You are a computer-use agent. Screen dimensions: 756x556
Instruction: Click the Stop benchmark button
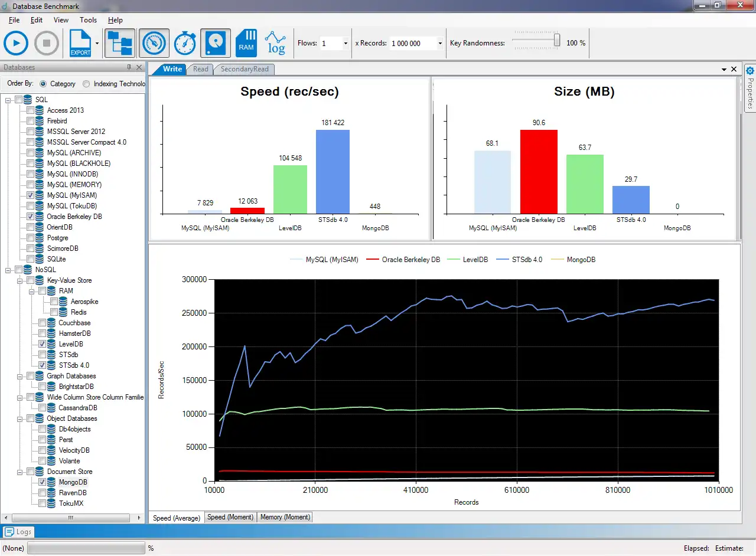(x=47, y=43)
